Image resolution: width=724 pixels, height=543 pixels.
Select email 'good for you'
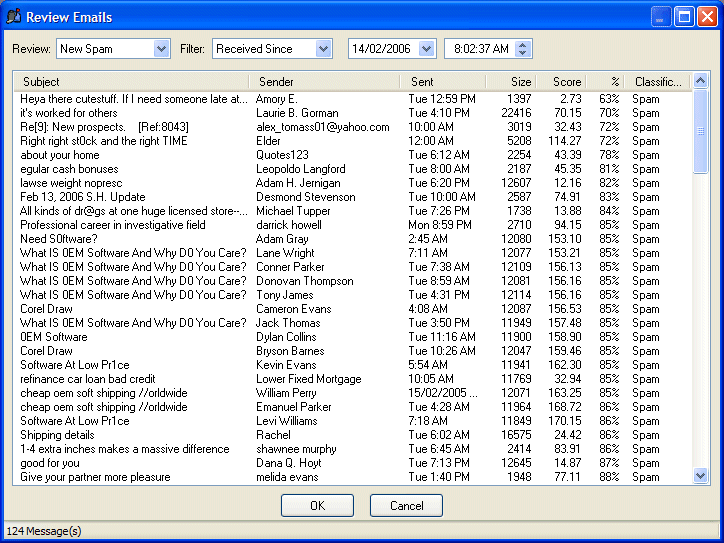coord(50,463)
